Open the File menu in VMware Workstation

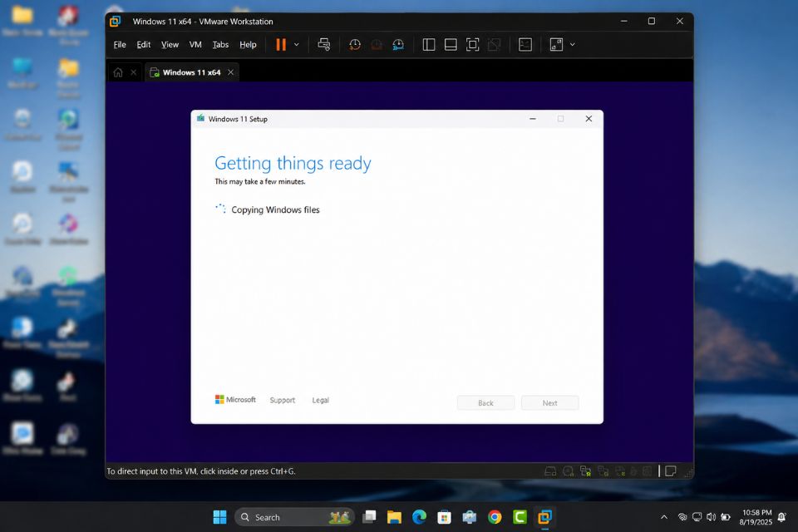click(120, 45)
